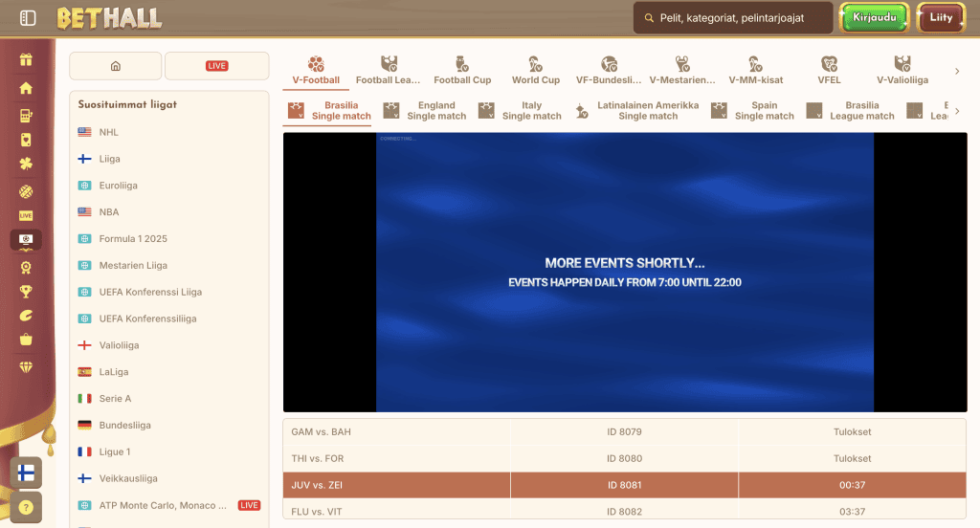Open Formula 1 2025
Image resolution: width=980 pixels, height=528 pixels.
[x=168, y=239]
